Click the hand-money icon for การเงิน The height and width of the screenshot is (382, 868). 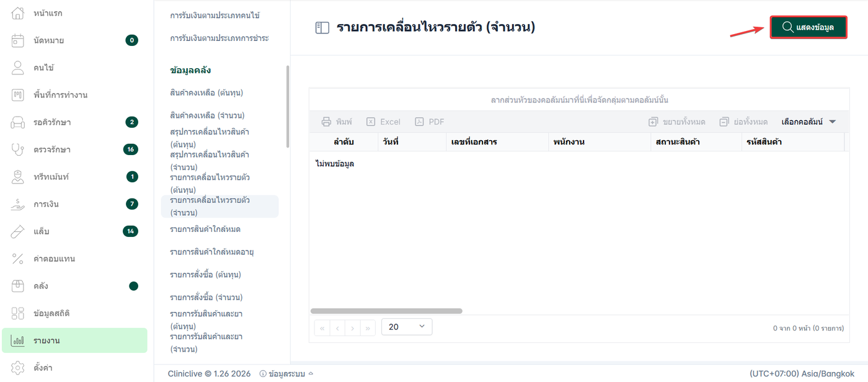pos(18,204)
